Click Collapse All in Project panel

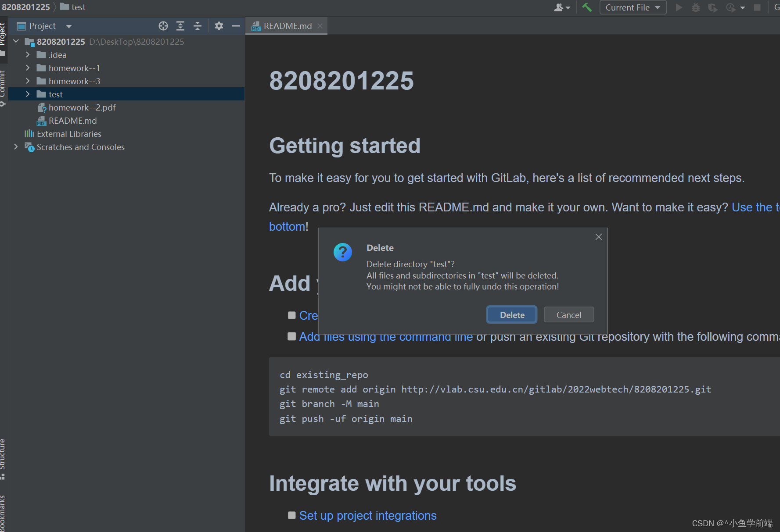tap(198, 26)
